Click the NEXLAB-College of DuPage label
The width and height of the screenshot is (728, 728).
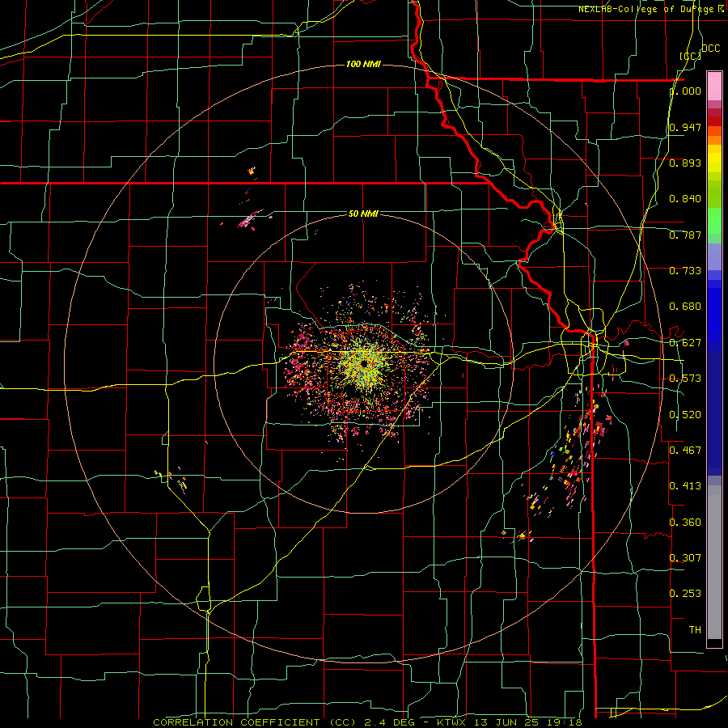(x=647, y=9)
